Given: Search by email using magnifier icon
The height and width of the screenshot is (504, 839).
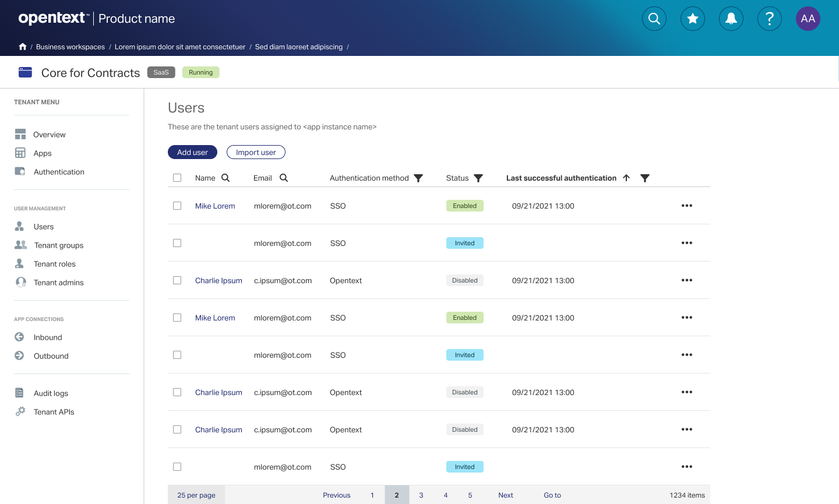Looking at the screenshot, I should coord(284,178).
